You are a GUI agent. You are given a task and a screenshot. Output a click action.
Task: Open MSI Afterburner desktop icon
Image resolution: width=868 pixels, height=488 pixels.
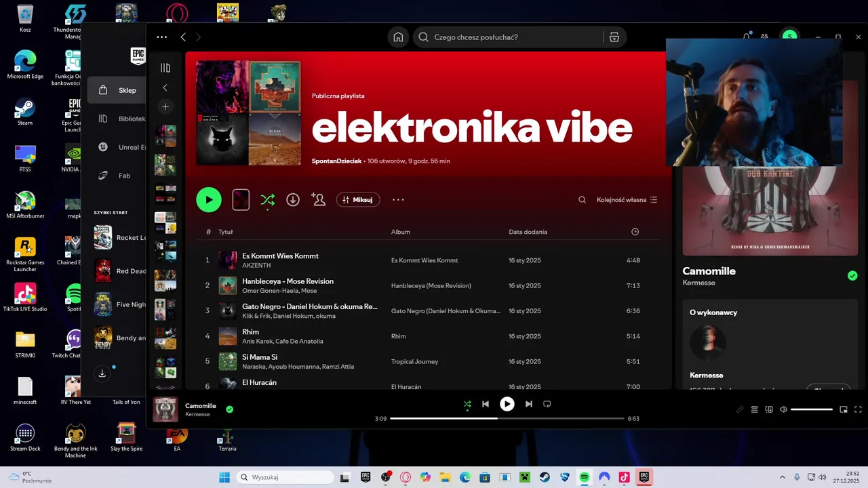25,205
